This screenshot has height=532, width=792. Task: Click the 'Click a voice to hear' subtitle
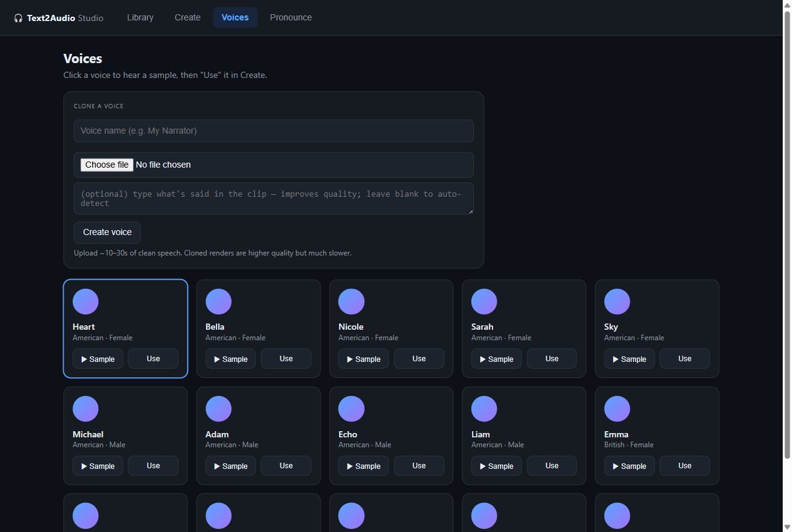click(x=165, y=75)
